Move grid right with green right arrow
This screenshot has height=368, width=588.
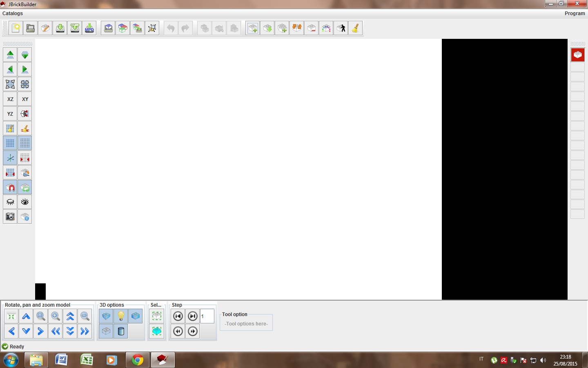[x=25, y=70]
